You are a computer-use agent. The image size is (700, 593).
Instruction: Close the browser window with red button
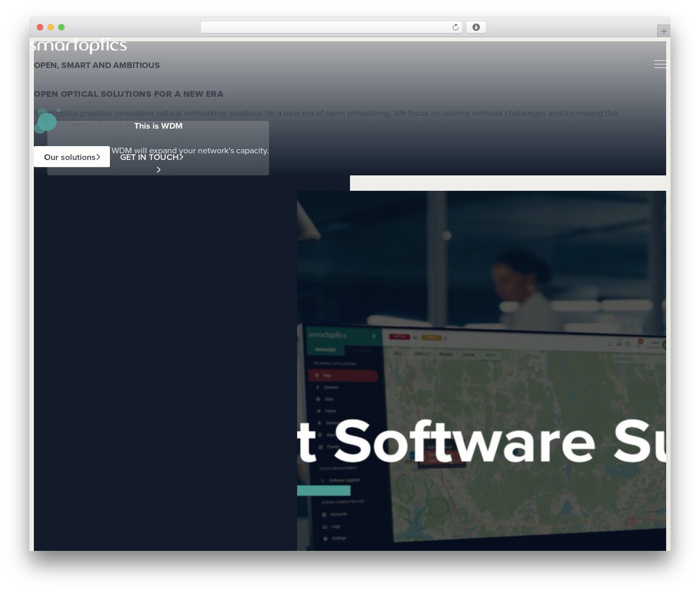pos(40,27)
